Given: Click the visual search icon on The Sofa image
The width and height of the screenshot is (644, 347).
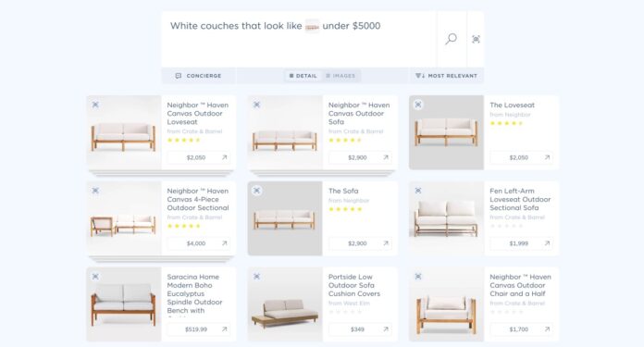Looking at the screenshot, I should (x=256, y=191).
